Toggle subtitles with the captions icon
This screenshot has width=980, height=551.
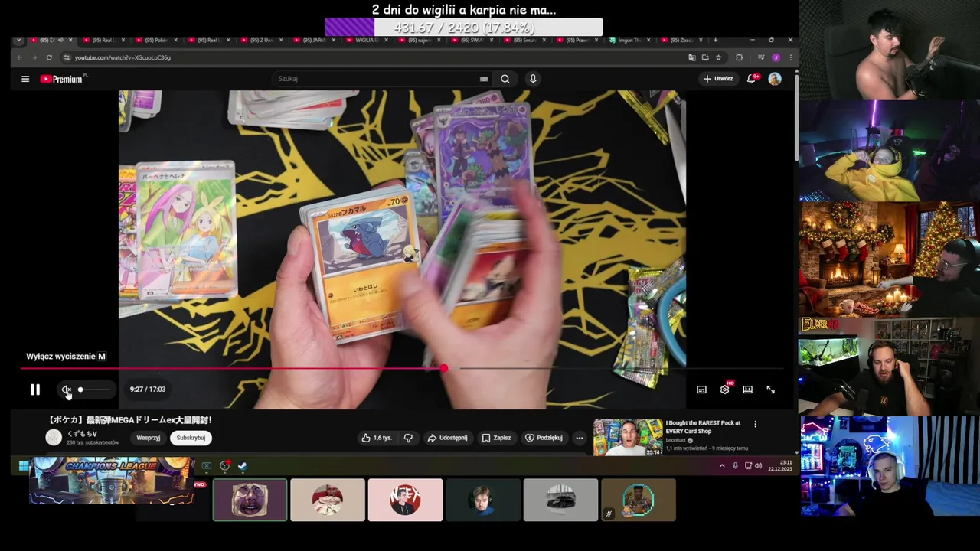[x=701, y=390]
